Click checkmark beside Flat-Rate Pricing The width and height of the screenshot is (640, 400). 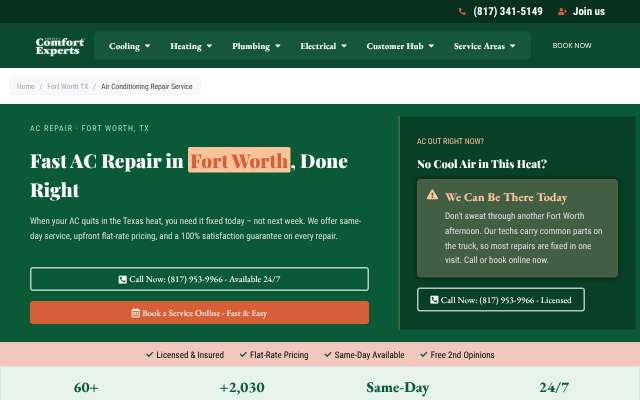pyautogui.click(x=243, y=354)
